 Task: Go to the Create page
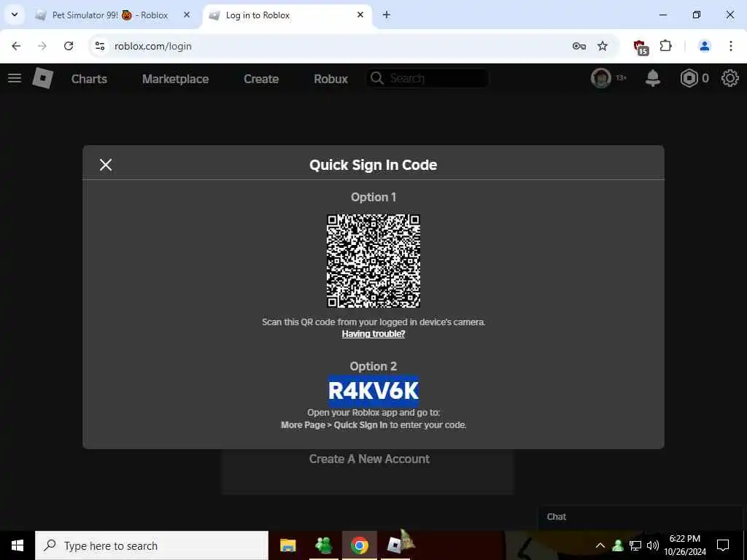click(261, 79)
